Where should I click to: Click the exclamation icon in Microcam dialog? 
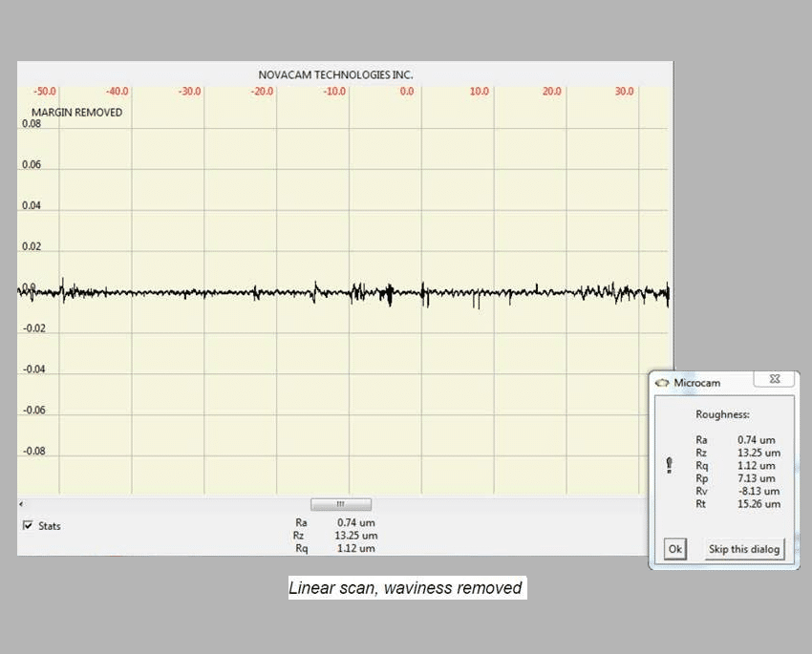click(x=669, y=465)
